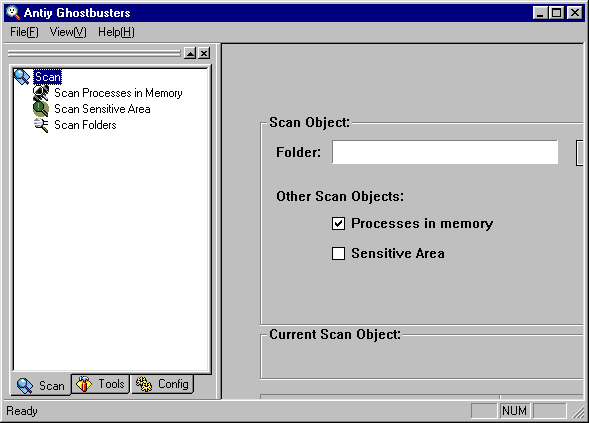Uncheck the Processes in memory checkbox

click(x=338, y=224)
